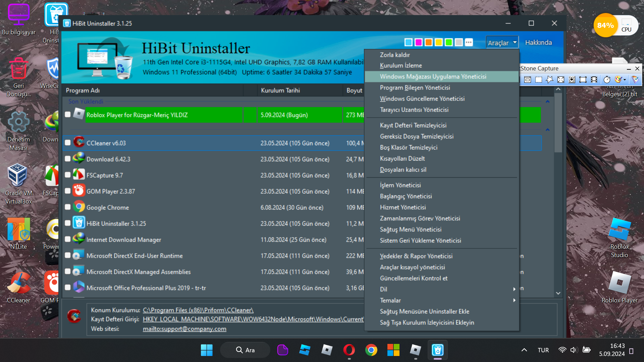644x362 pixels.
Task: Click capture window icon in FastStone Capture
Action: [528, 79]
